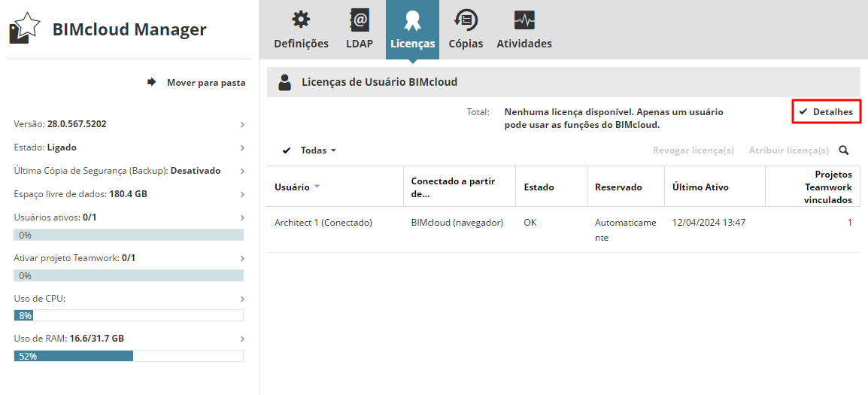This screenshot has width=868, height=395.
Task: Click the BIMcloud Manager star logo
Action: [26, 29]
